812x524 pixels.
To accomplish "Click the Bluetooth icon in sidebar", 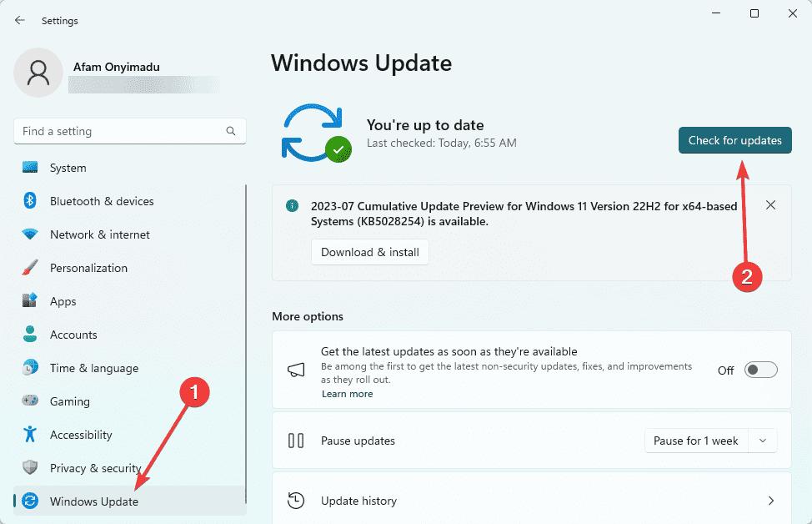I will click(30, 200).
